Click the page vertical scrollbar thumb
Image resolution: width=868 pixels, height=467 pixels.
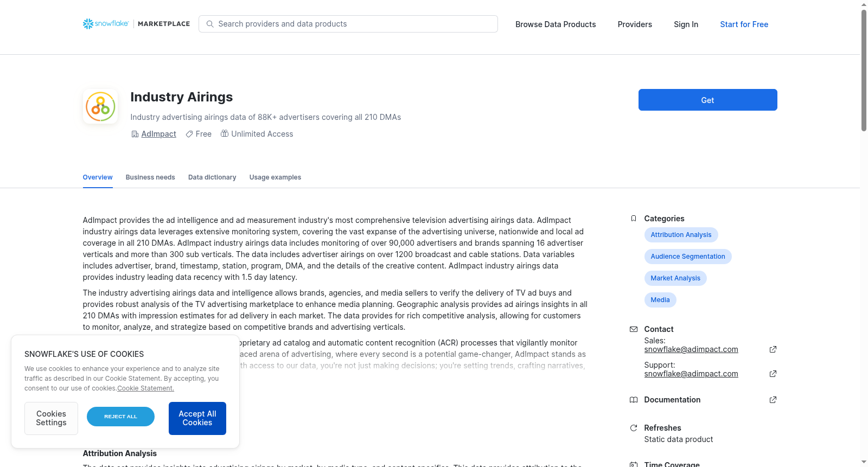(864, 71)
